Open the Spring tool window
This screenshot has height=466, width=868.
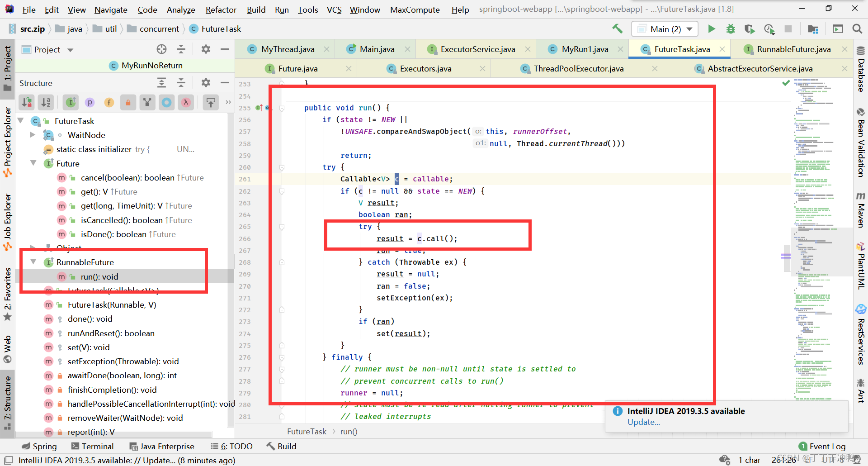coord(39,446)
